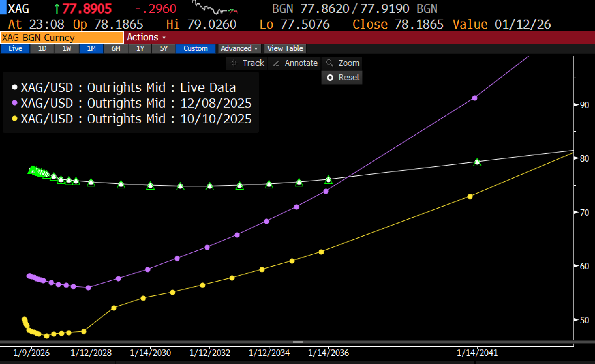The image size is (595, 364).
Task: Click the XAG BGN Curncy input field
Action: (62, 38)
